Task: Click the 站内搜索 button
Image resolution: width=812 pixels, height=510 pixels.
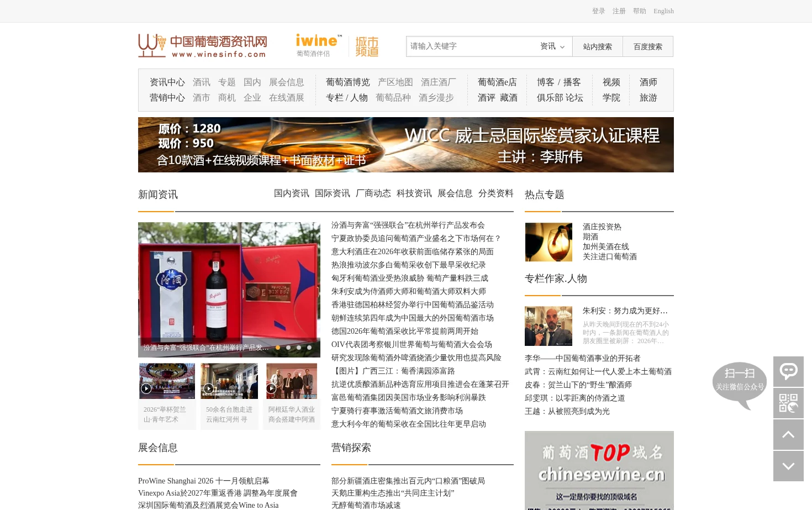Action: coord(598,46)
